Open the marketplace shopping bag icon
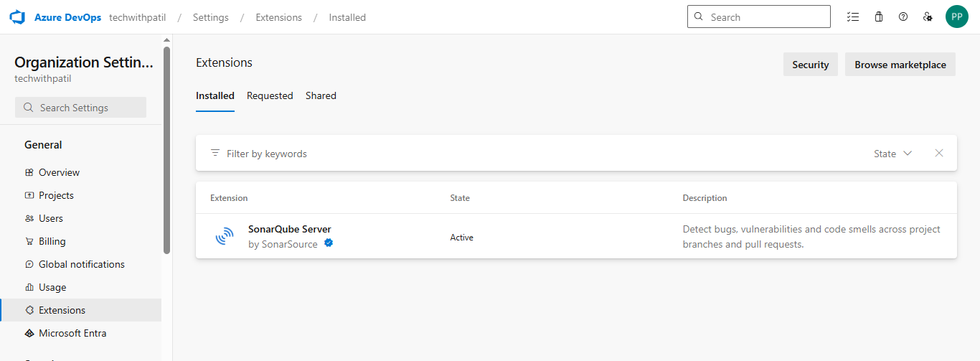980x361 pixels. 879,17
